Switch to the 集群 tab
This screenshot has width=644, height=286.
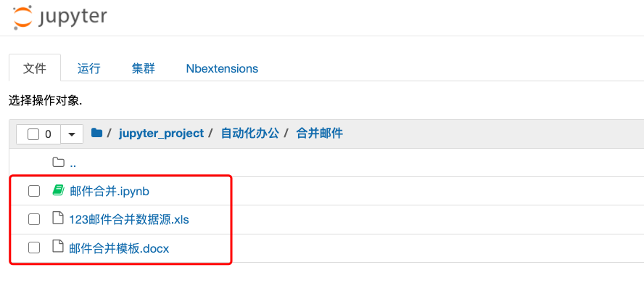point(144,68)
